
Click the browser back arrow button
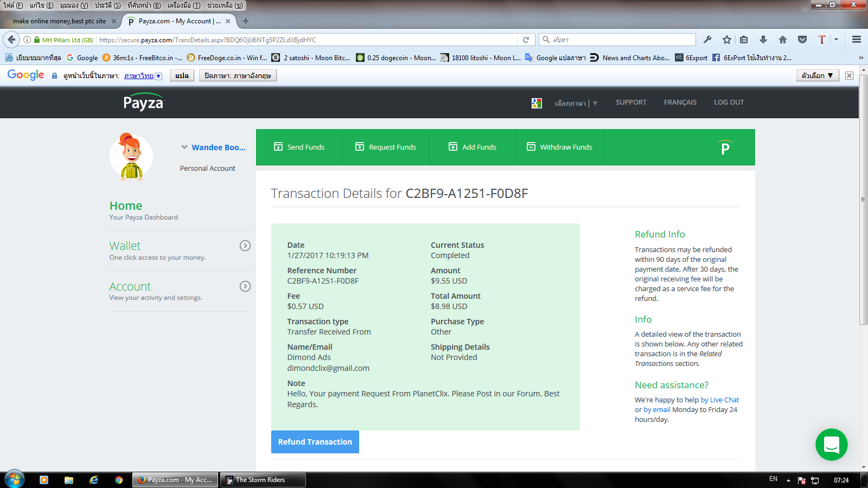coord(11,40)
